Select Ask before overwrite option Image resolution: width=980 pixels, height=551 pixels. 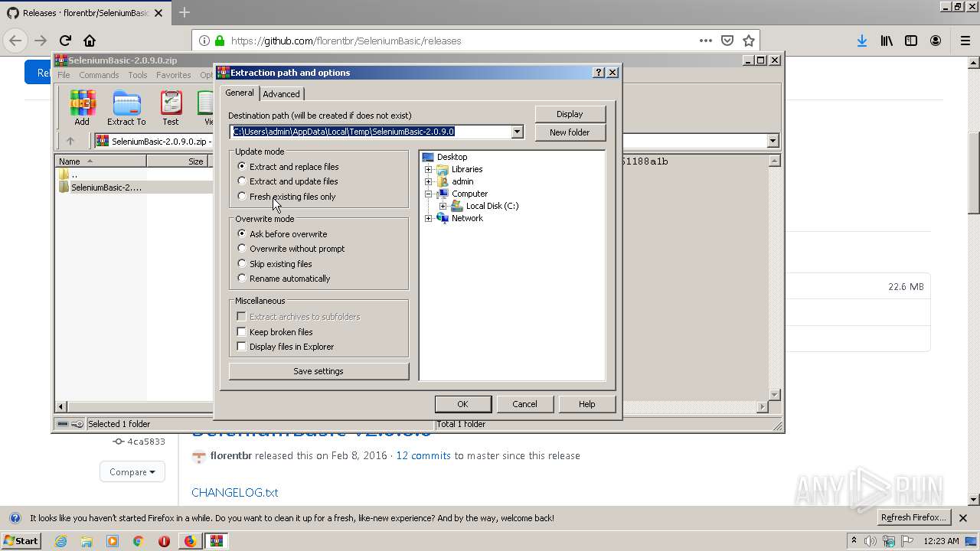(x=283, y=233)
